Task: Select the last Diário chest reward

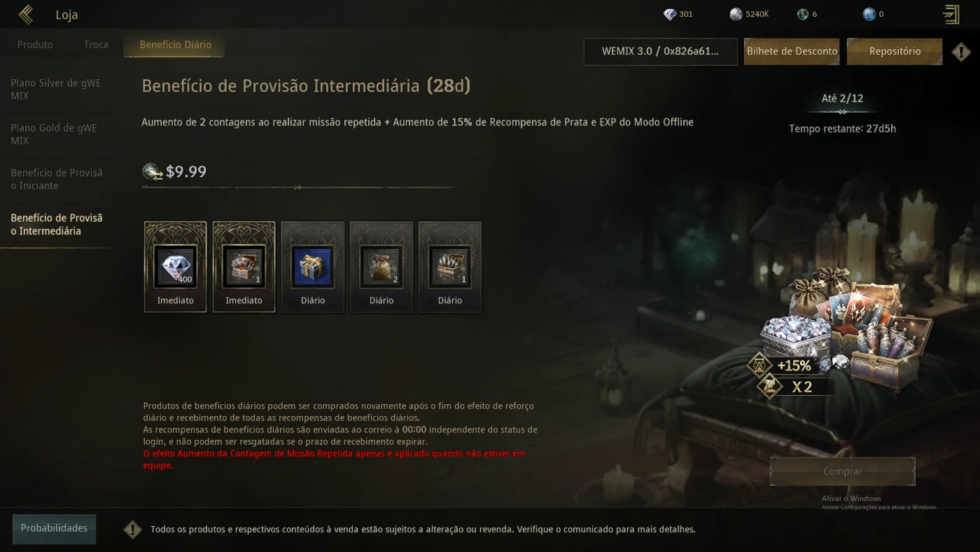Action: pos(450,267)
